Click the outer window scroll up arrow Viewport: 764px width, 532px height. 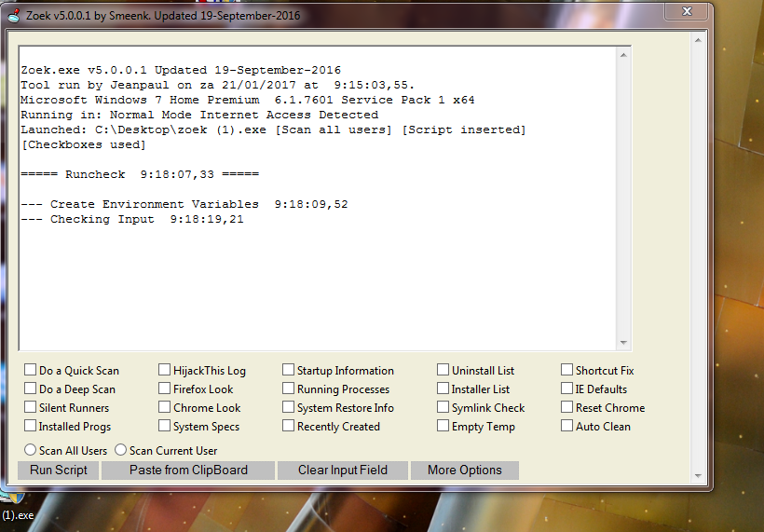pyautogui.click(x=698, y=40)
